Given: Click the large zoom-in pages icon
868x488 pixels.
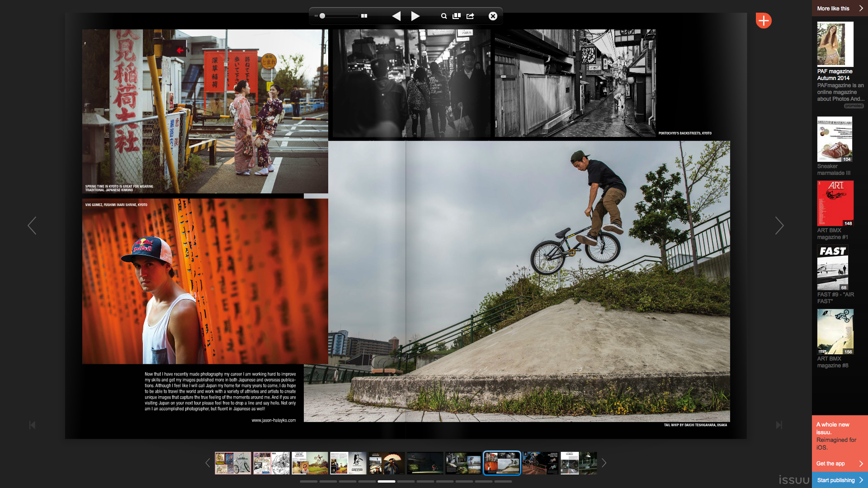Looking at the screenshot, I should pyautogui.click(x=364, y=16).
